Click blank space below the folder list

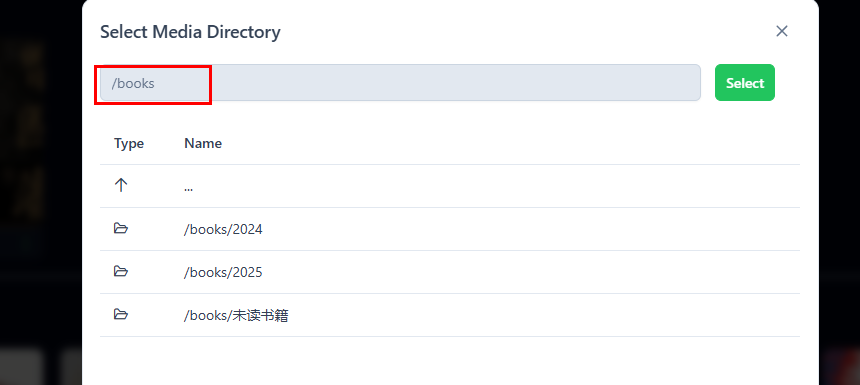pyautogui.click(x=450, y=361)
